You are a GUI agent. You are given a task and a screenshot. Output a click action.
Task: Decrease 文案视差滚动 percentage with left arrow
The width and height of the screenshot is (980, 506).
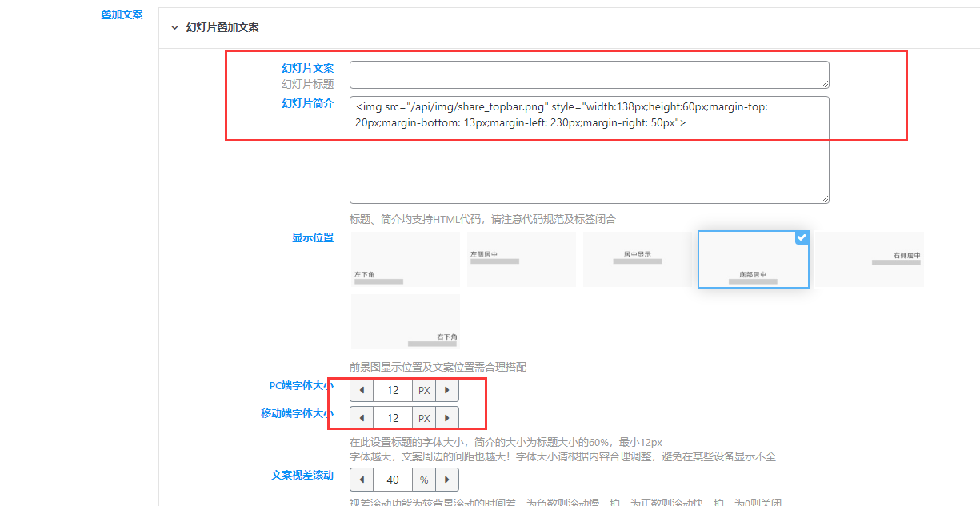click(x=362, y=480)
